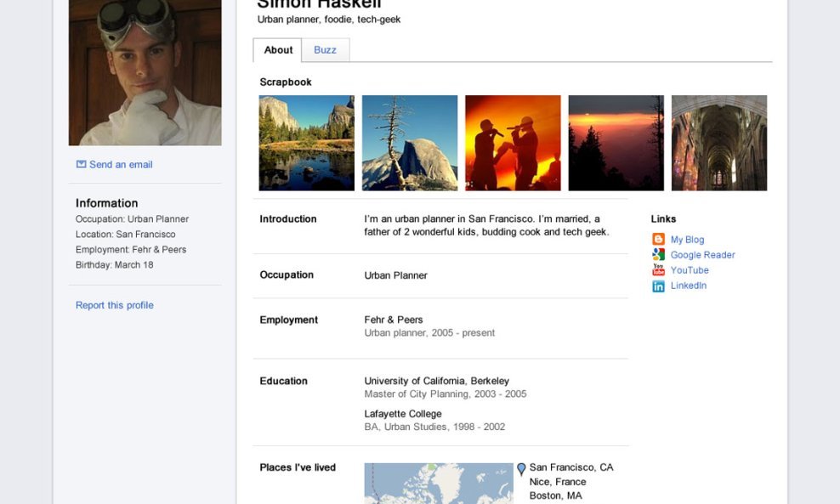This screenshot has width=840, height=504.
Task: Click the Google Reader icon in Links
Action: (658, 254)
